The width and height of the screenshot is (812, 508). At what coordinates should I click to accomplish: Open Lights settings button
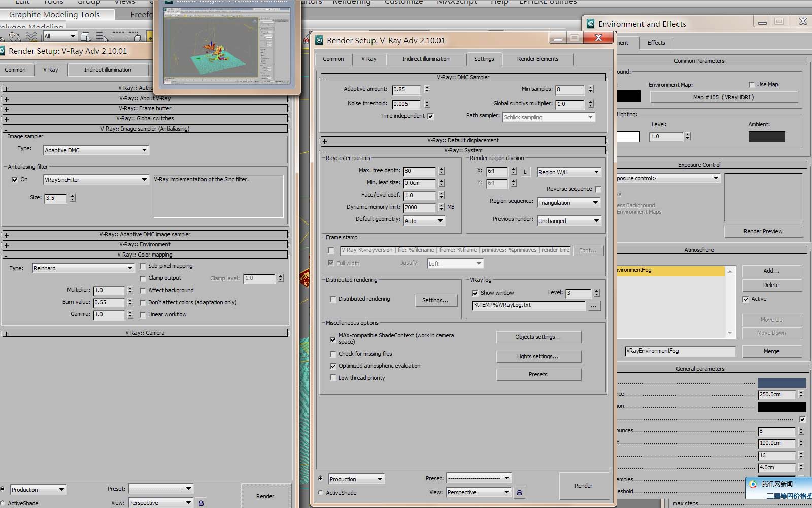[x=538, y=357]
